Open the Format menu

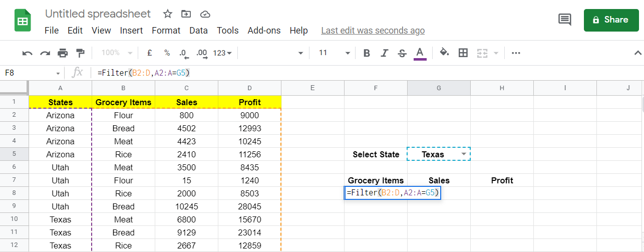[x=166, y=31]
